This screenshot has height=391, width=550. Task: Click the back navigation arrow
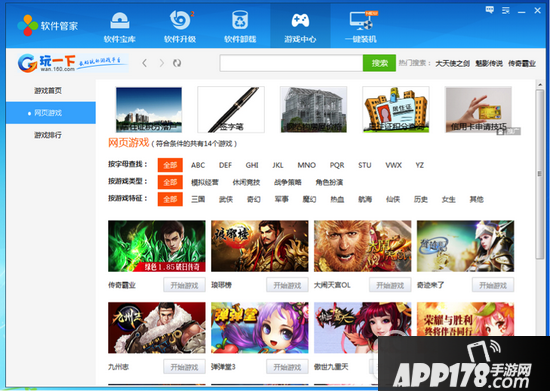pyautogui.click(x=145, y=63)
